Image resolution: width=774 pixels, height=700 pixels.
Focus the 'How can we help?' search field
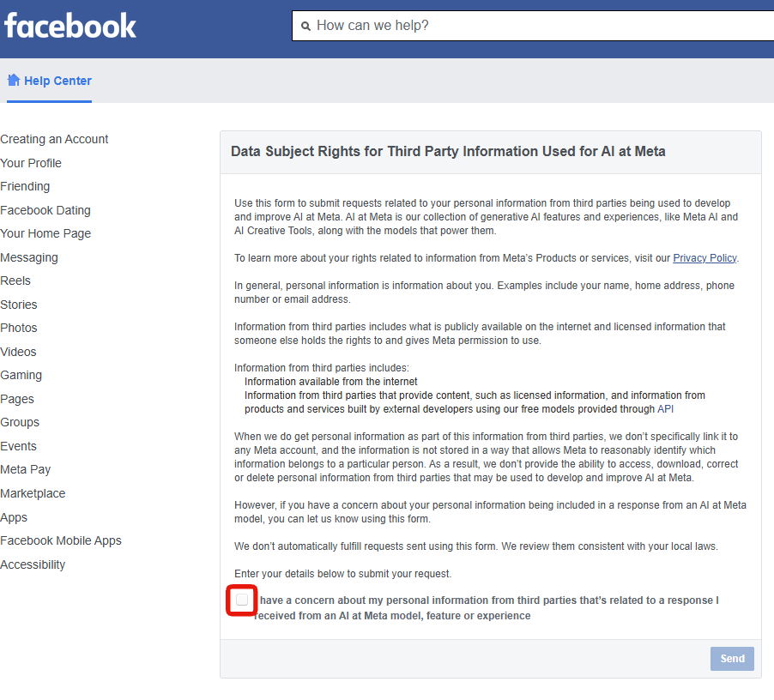533,26
